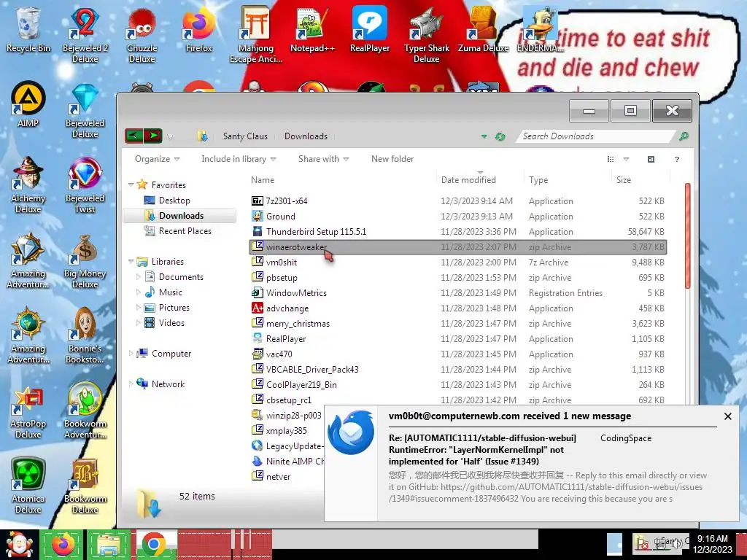Launch AIMP desktop shortcut

pos(28,105)
